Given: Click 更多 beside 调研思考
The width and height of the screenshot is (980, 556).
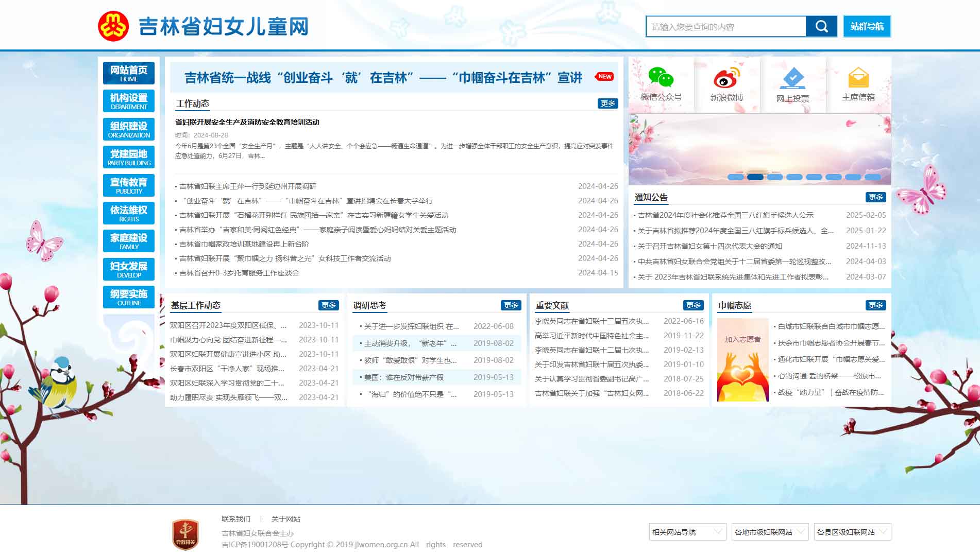Looking at the screenshot, I should pos(511,305).
